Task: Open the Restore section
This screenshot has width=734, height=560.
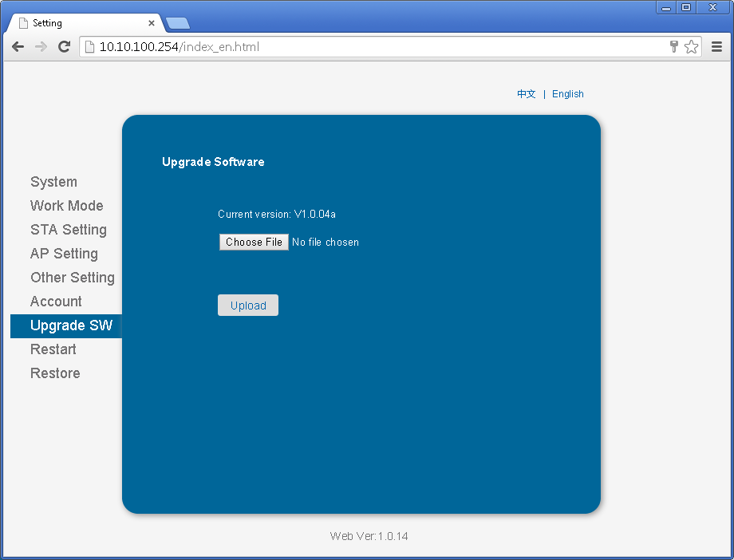Action: pos(55,373)
